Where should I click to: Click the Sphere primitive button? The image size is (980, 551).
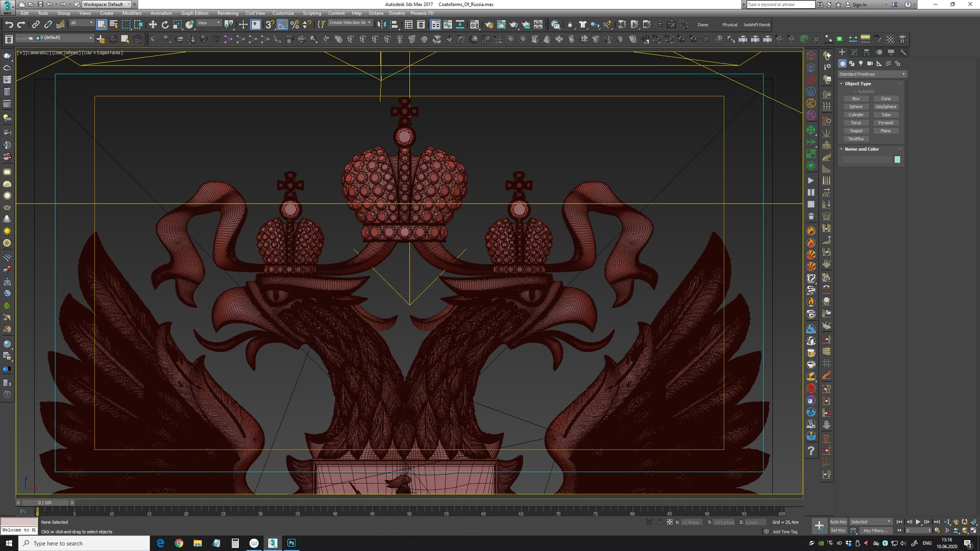point(856,107)
